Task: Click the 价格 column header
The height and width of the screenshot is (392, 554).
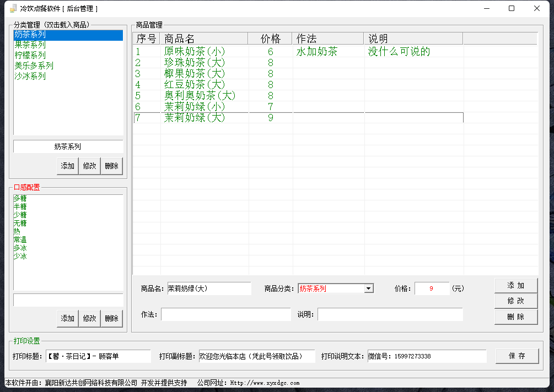Action: 270,39
